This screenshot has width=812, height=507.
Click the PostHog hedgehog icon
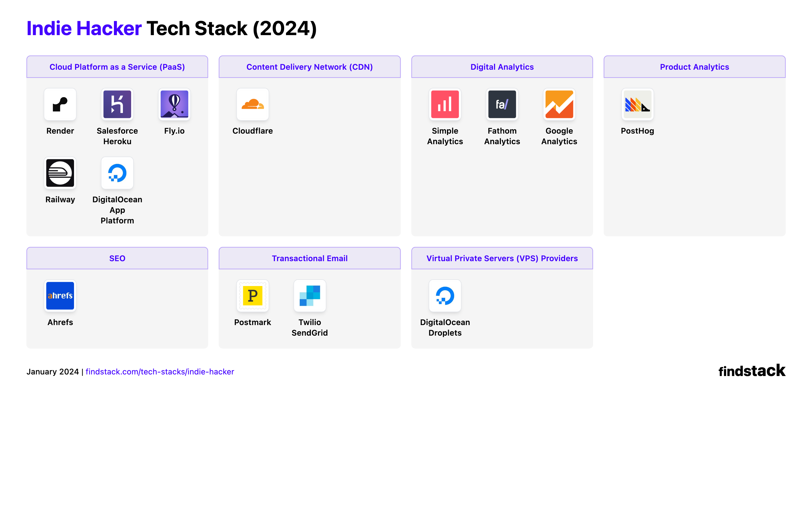(x=637, y=104)
